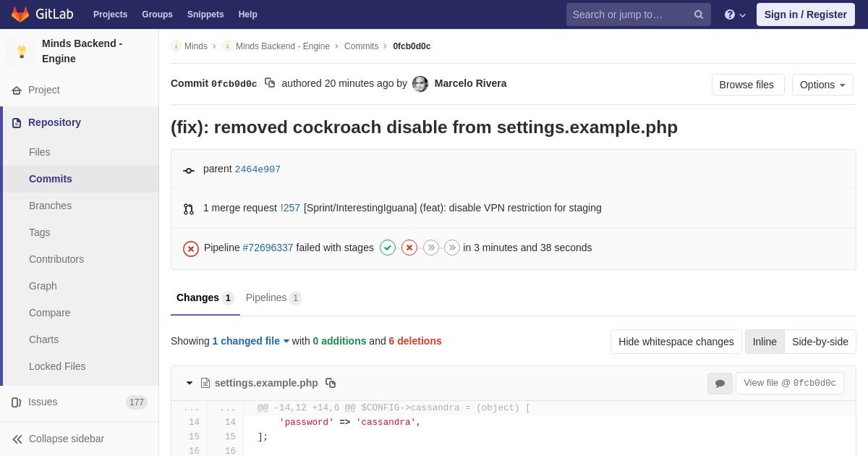The width and height of the screenshot is (868, 456).
Task: Select Side-by-side diff view
Action: point(820,342)
